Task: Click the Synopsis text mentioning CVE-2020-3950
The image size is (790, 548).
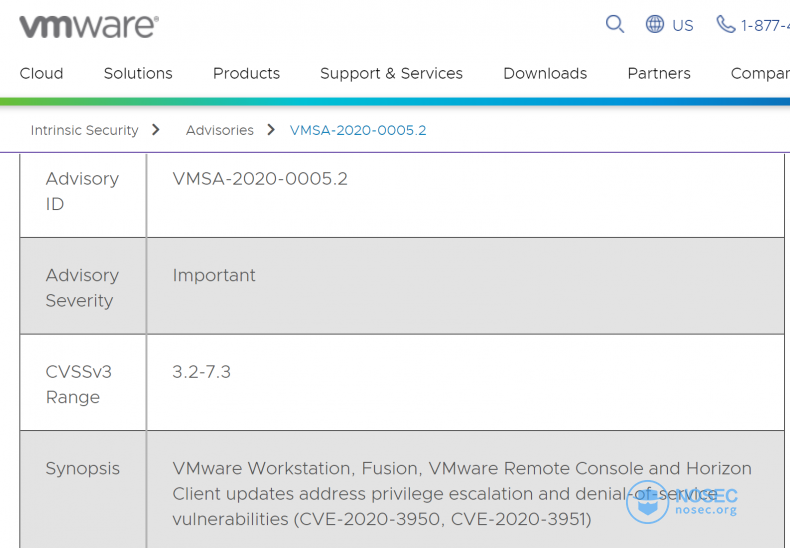Action: point(462,494)
